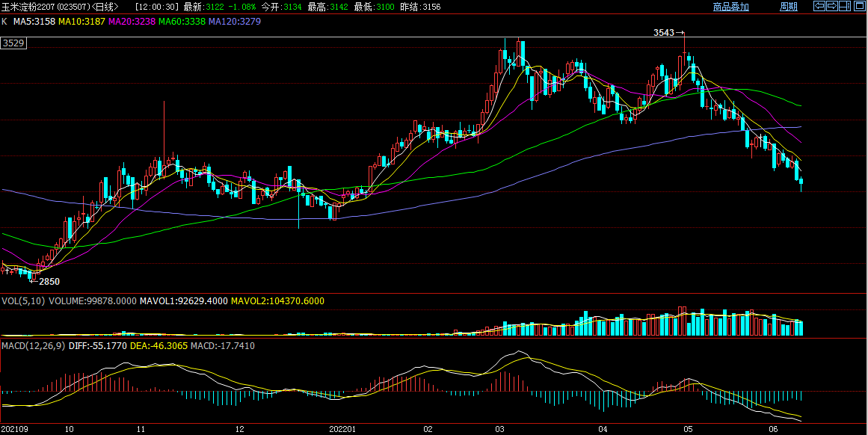
Task: Click the 玉米淀粉2207 contract title
Action: click(31, 7)
